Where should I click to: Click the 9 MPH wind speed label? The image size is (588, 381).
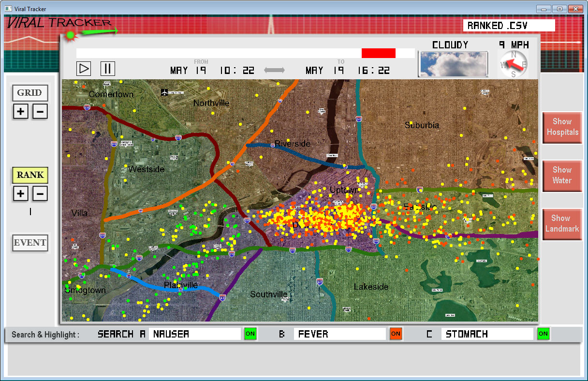[x=514, y=44]
